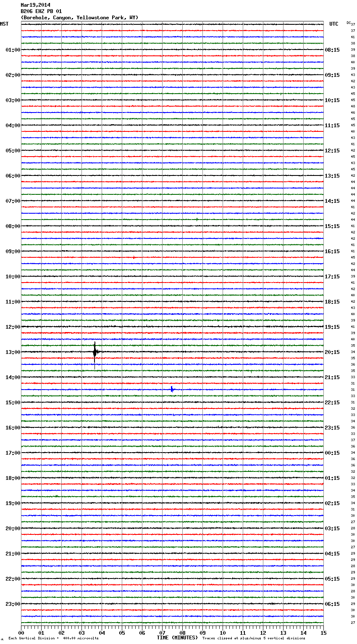The image size is (357, 644).
Task: Select the 15:15 UTC row label
Action: [x=332, y=226]
